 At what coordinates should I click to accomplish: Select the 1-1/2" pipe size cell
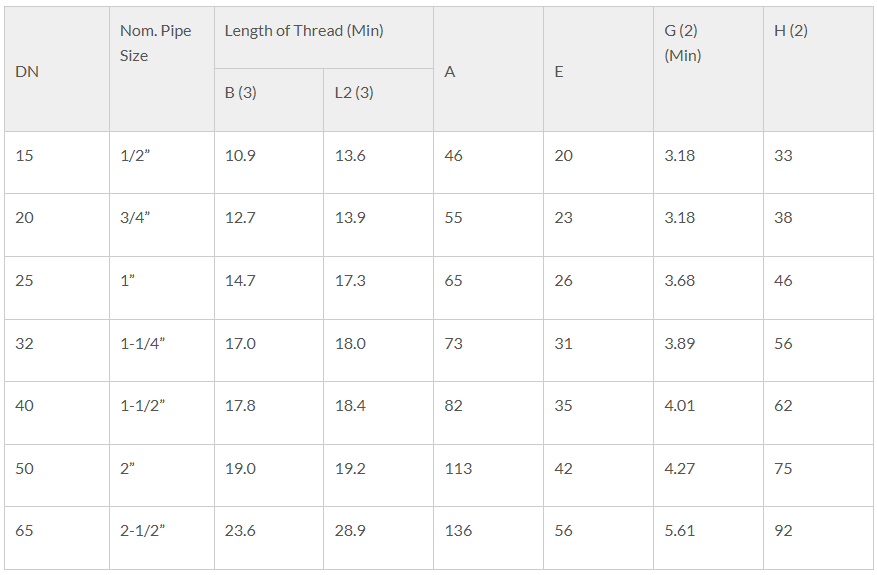pyautogui.click(x=162, y=413)
